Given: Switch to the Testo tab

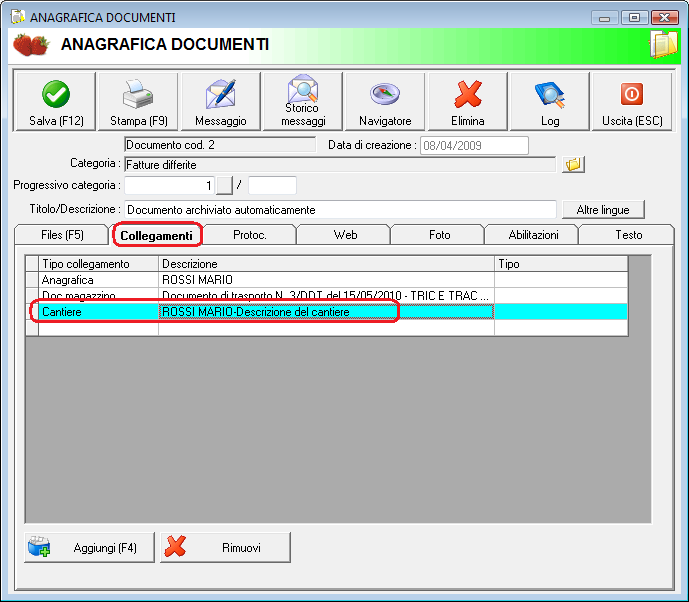Looking at the screenshot, I should click(628, 235).
